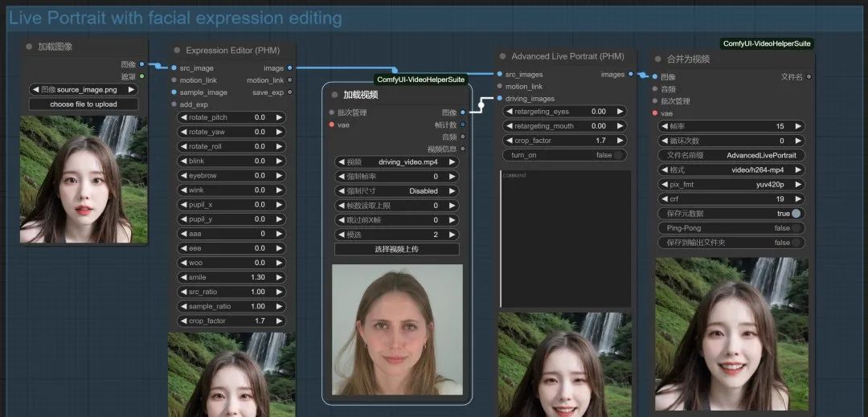Click the 帧计数 output port on 加载视频 node
This screenshot has height=417, width=868.
[x=463, y=125]
